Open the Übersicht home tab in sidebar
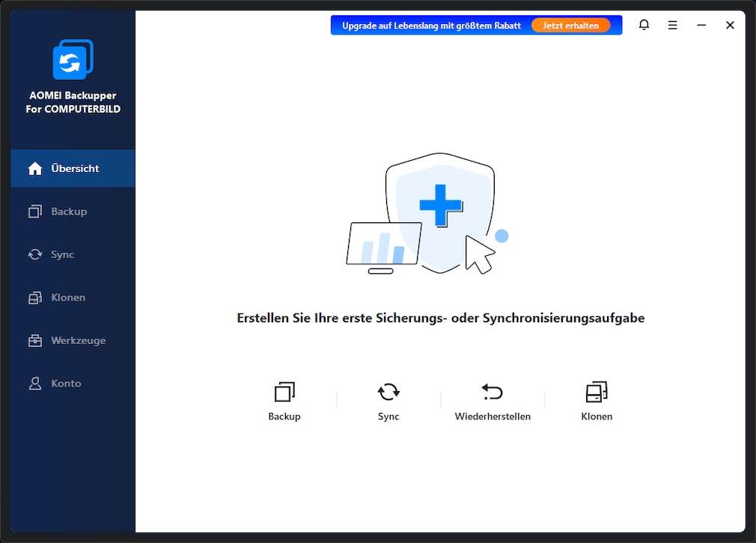This screenshot has height=543, width=756. (x=73, y=168)
